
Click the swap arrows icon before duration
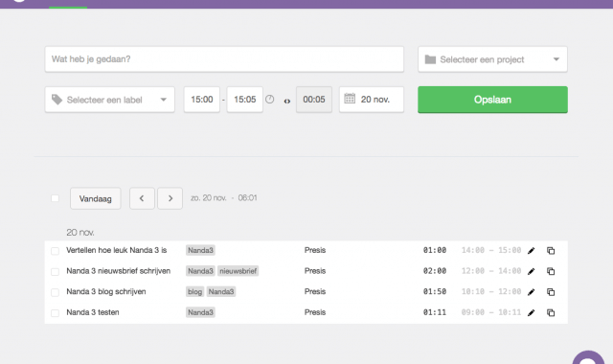(x=287, y=102)
